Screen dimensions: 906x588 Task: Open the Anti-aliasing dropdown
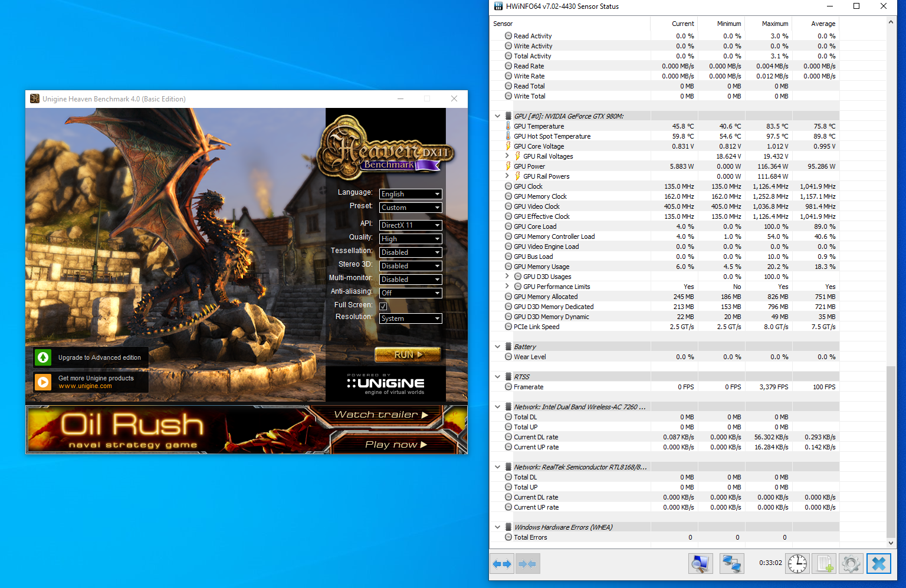point(411,293)
